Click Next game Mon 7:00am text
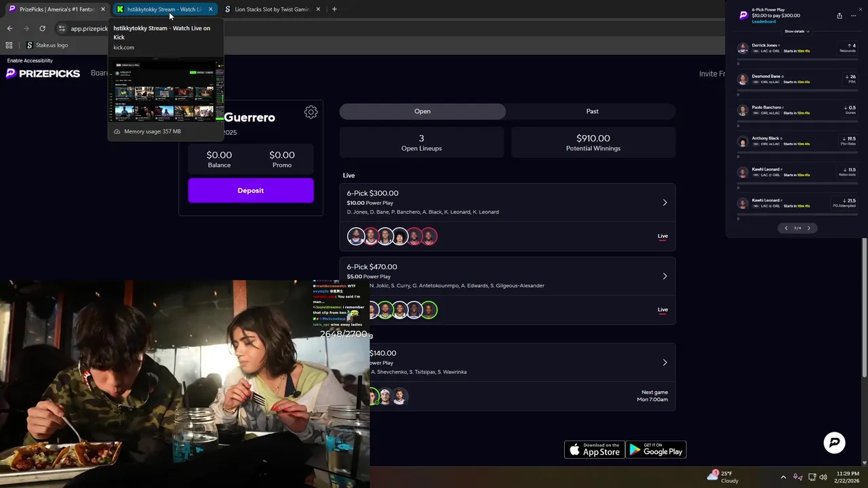The image size is (868, 488). pyautogui.click(x=652, y=396)
